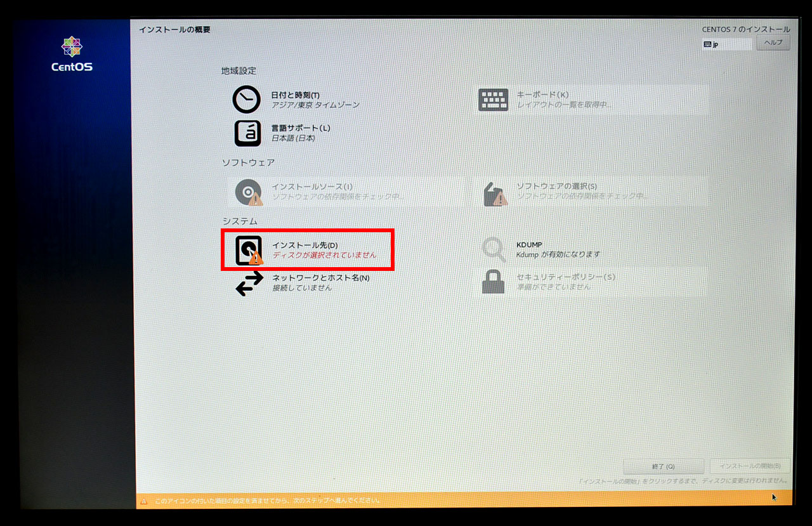Click the アジア/東京 タイムゾーン text
The image size is (812, 526).
pos(315,105)
